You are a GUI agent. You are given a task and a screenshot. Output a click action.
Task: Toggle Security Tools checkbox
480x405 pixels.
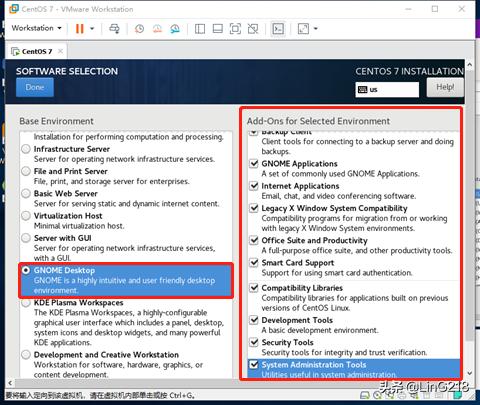click(x=254, y=342)
